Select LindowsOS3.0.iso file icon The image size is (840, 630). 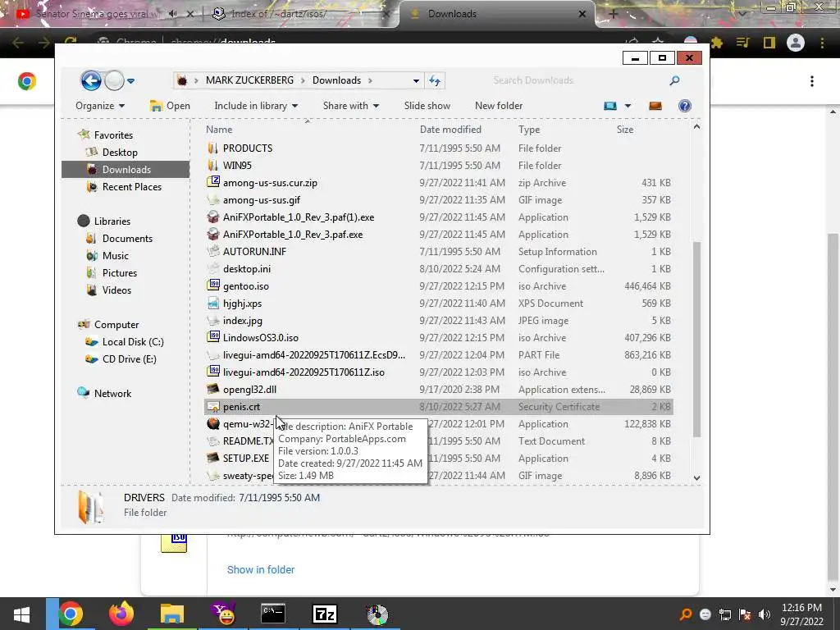213,337
